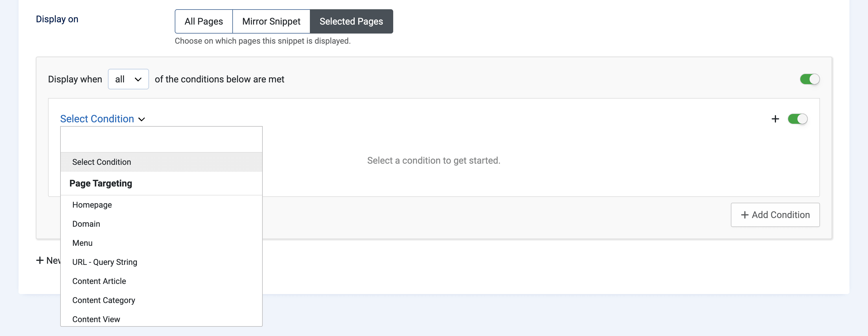Collapse the Select Condition dropdown
This screenshot has height=336, width=868.
point(102,119)
